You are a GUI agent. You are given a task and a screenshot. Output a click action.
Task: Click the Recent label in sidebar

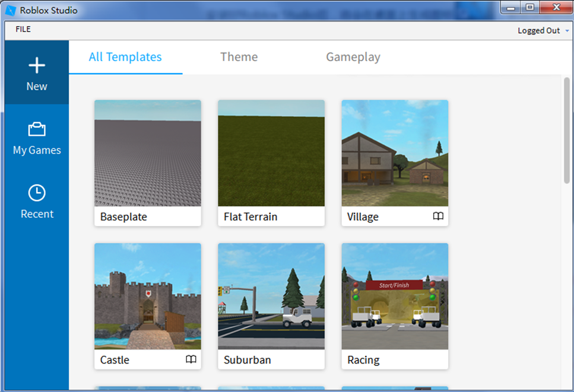[37, 214]
